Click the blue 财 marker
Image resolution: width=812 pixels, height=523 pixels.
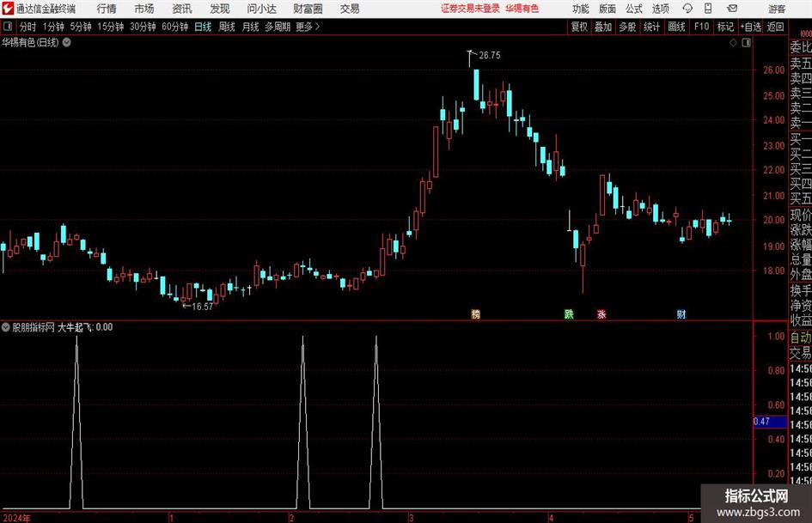681,313
